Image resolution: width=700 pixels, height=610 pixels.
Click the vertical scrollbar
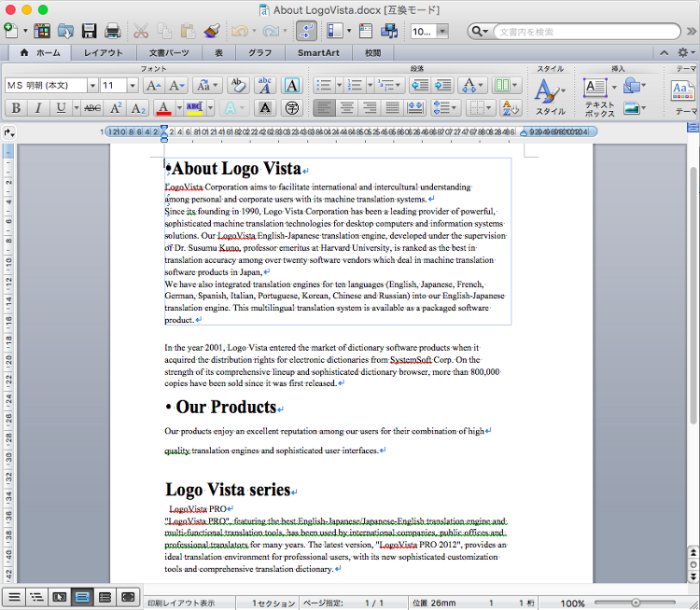(693, 296)
